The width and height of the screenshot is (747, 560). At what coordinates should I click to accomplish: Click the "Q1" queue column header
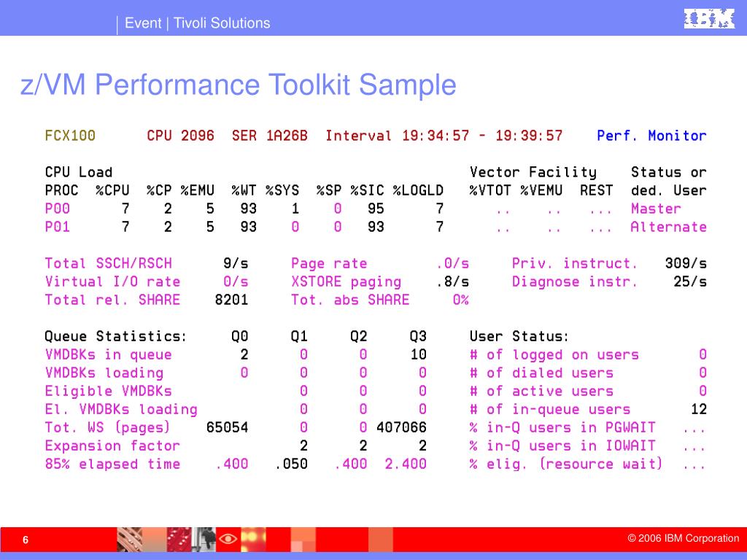299,336
